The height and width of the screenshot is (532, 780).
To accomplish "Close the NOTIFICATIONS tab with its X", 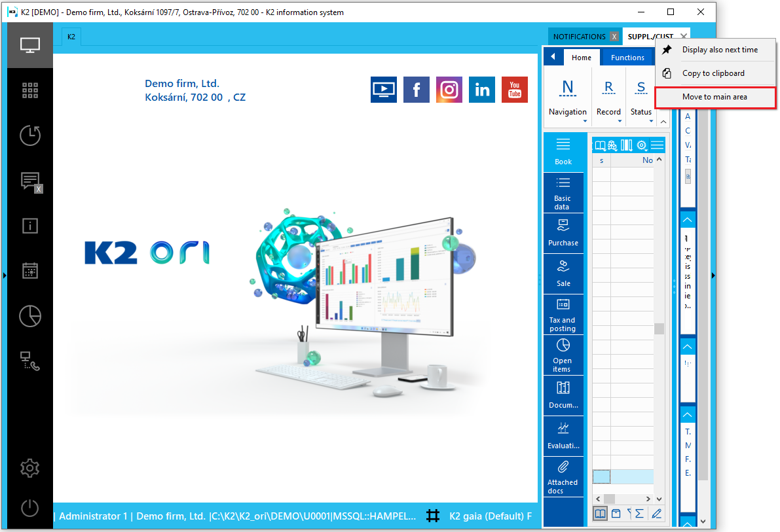I will coord(614,37).
